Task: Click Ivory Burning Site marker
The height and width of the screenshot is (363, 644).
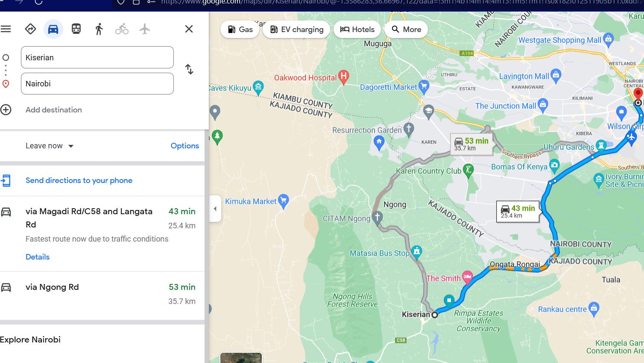Action: [599, 180]
